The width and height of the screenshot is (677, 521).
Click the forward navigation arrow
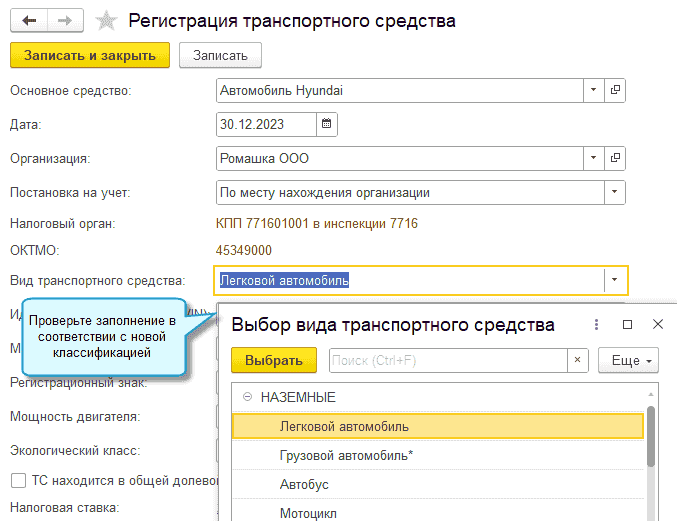click(64, 20)
